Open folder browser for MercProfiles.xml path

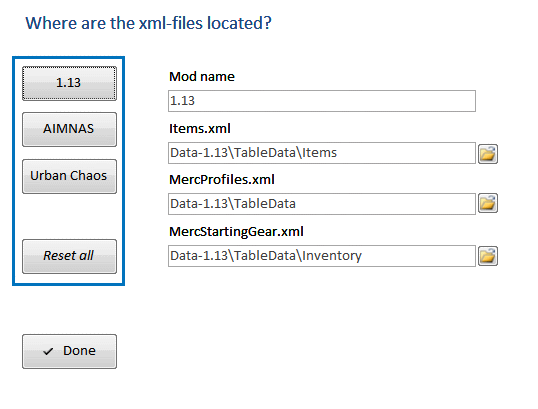coord(488,203)
